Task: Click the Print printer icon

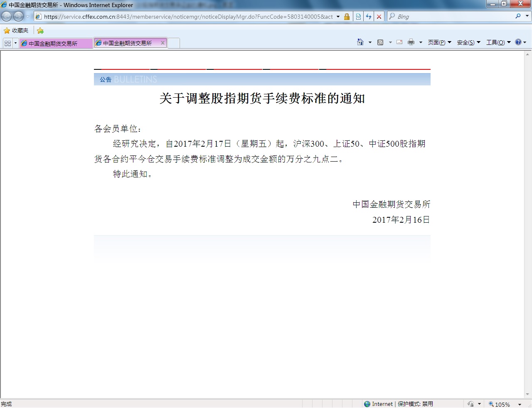Action: [411, 42]
